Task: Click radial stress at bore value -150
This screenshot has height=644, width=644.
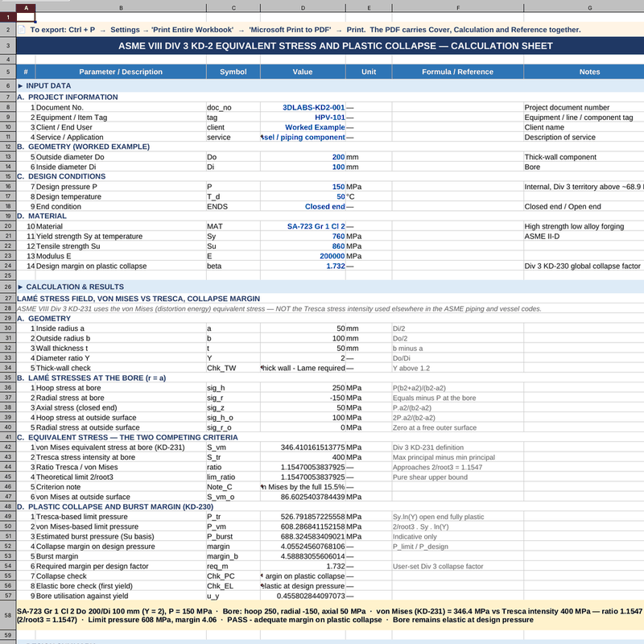Action: click(337, 398)
